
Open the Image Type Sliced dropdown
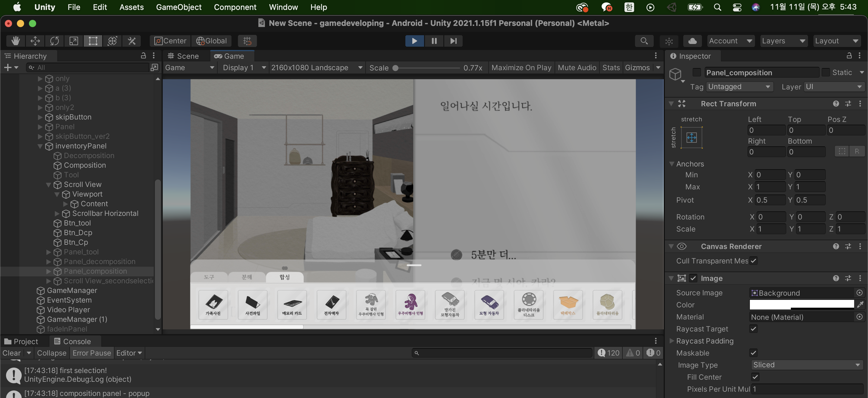(x=807, y=365)
